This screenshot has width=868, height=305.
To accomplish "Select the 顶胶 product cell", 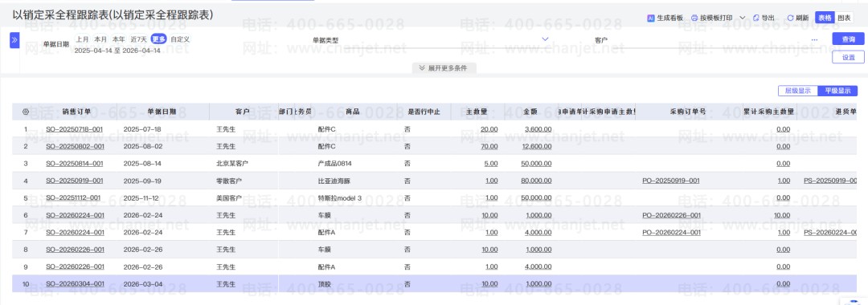I will coord(324,284).
